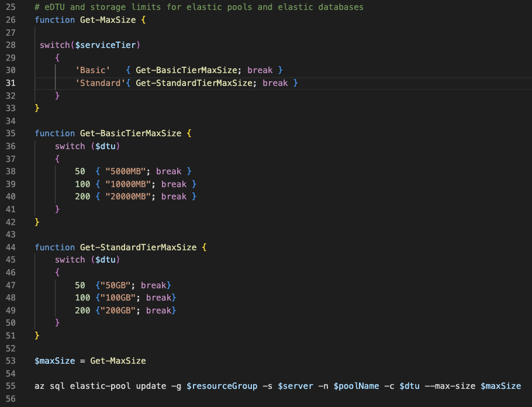Click the 'Standard' string on line 31

(100, 83)
